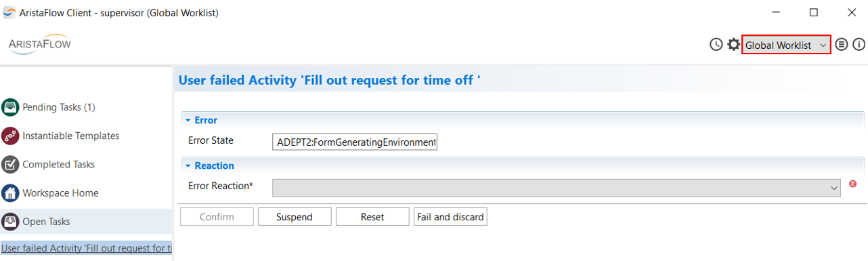The image size is (868, 261).
Task: Open the Error Reaction combo box
Action: point(557,188)
